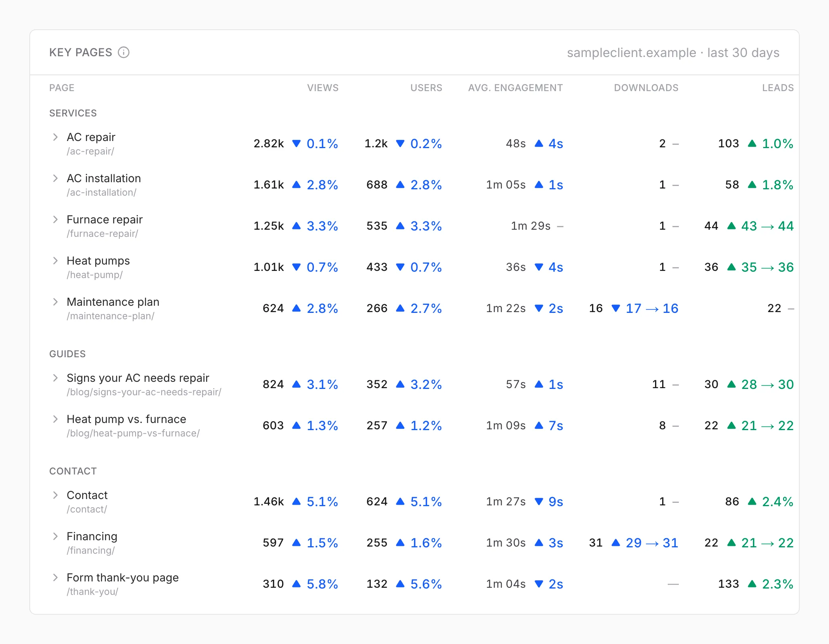829x644 pixels.
Task: Open the Financing page title
Action: point(92,536)
